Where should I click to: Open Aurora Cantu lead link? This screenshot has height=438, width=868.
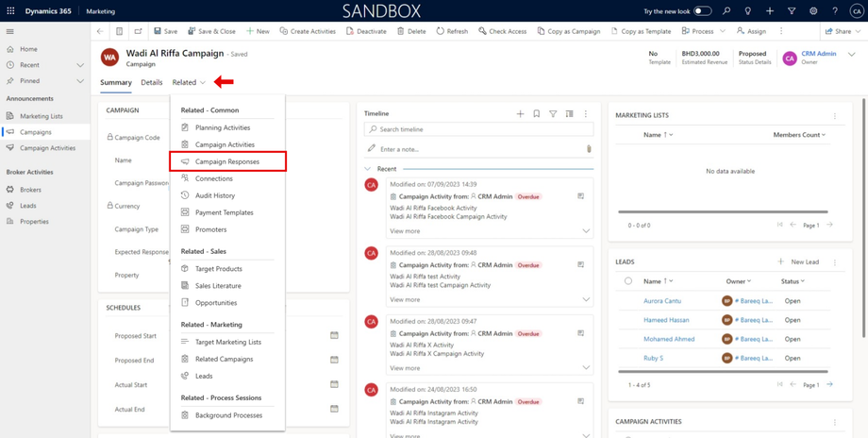tap(662, 301)
